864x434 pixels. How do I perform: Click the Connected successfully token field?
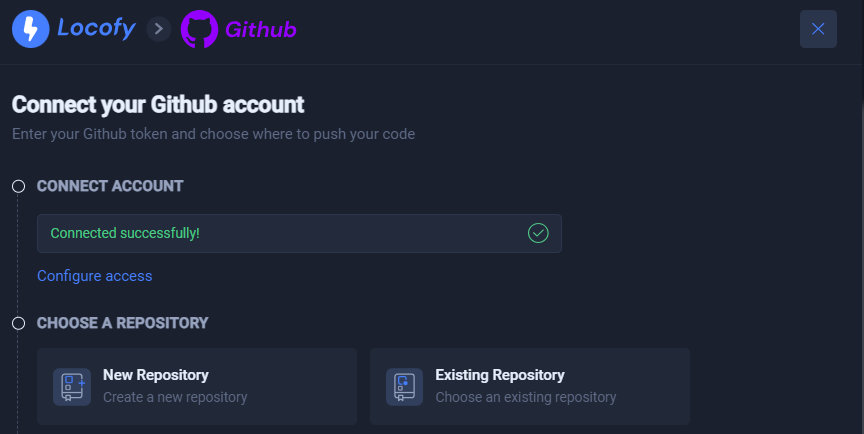click(299, 234)
